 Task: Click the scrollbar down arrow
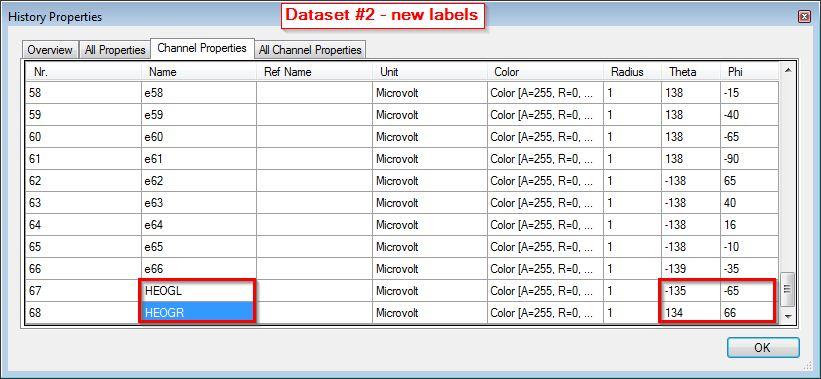tap(787, 316)
